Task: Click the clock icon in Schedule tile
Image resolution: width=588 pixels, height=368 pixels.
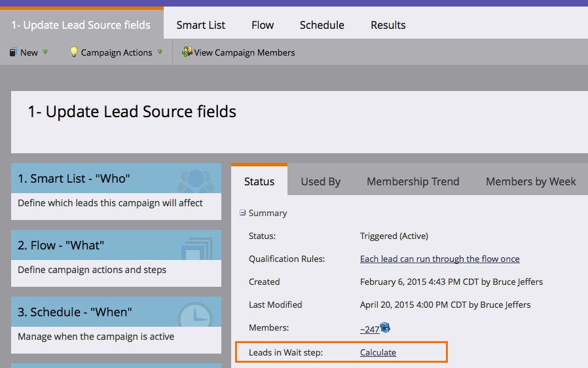Action: pyautogui.click(x=195, y=314)
